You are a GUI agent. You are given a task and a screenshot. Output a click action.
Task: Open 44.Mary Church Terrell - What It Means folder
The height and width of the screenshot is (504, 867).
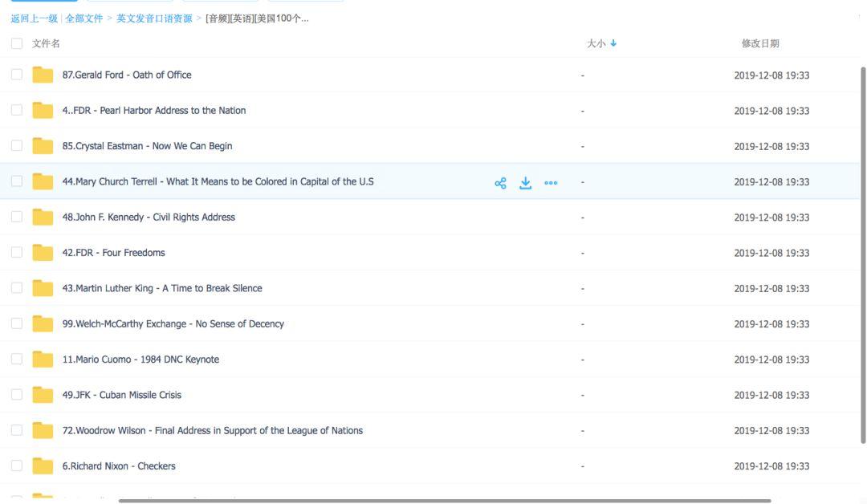[x=218, y=181]
